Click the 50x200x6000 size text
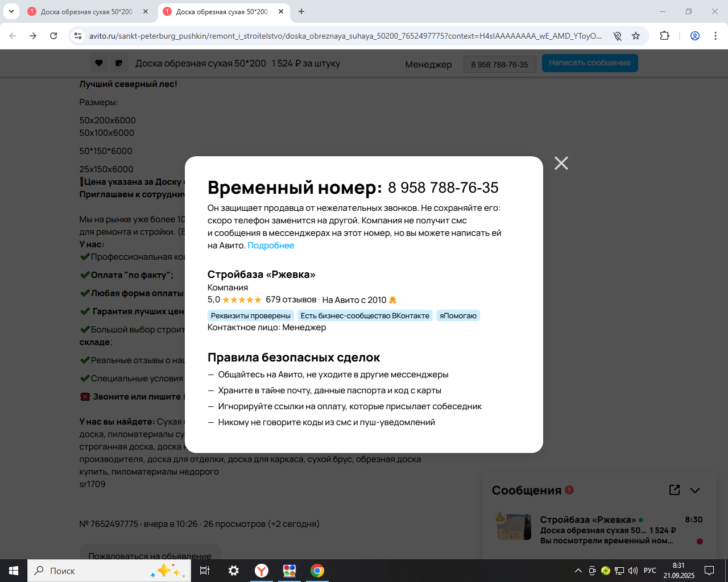728x582 pixels. 107,120
